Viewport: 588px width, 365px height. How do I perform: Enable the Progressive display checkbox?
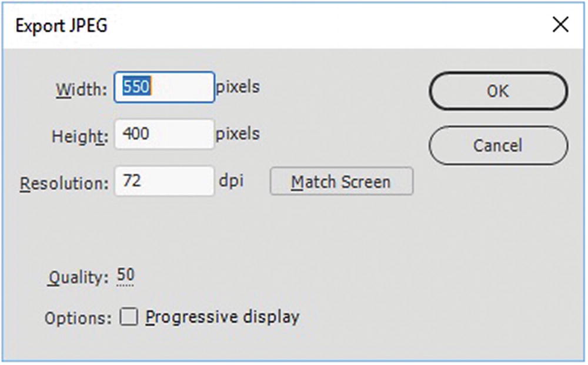pos(129,317)
